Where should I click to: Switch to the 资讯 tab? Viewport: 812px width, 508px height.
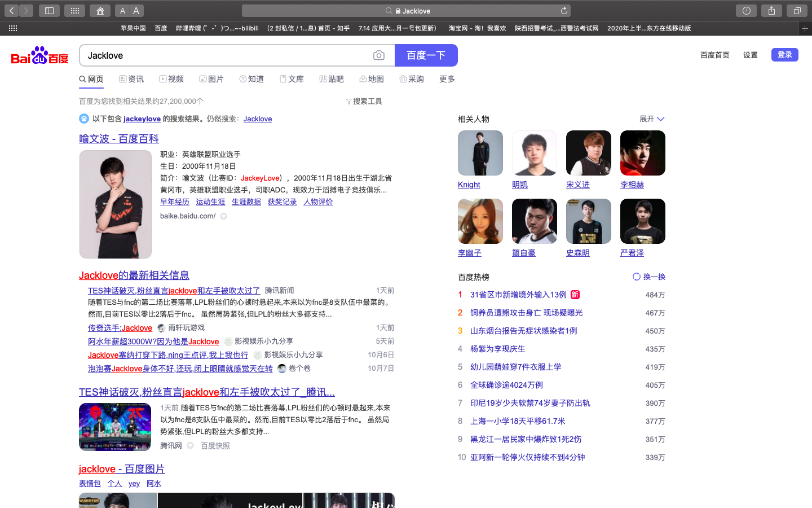coord(131,79)
